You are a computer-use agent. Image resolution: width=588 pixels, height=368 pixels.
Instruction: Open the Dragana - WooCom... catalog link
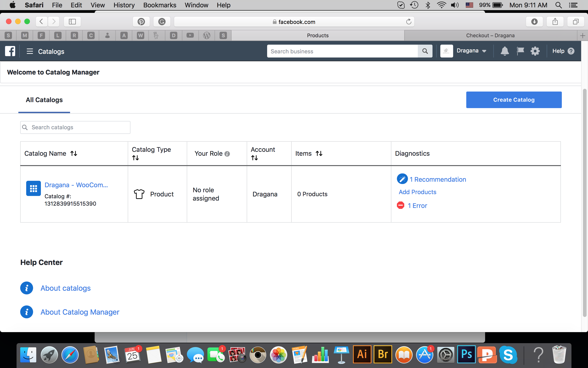pos(76,185)
